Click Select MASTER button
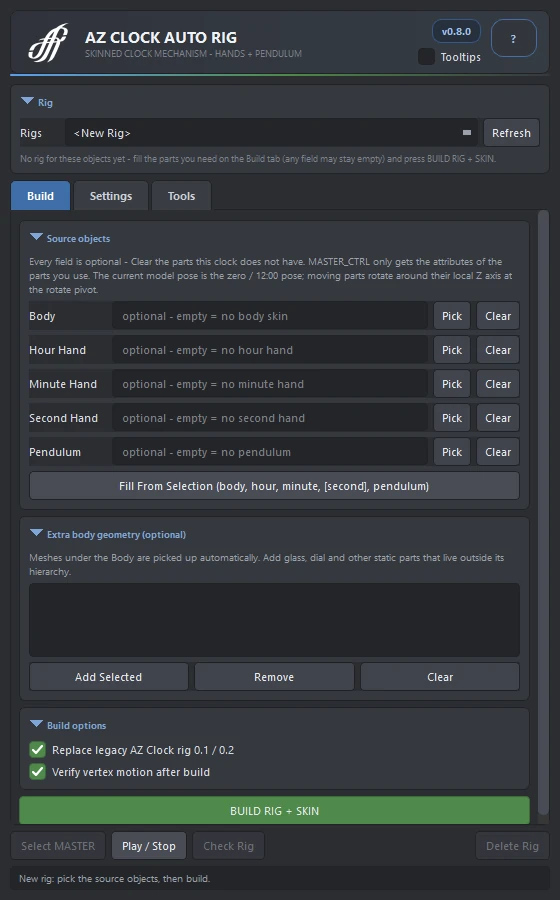Screen dimensions: 560x900 (x=58, y=845)
